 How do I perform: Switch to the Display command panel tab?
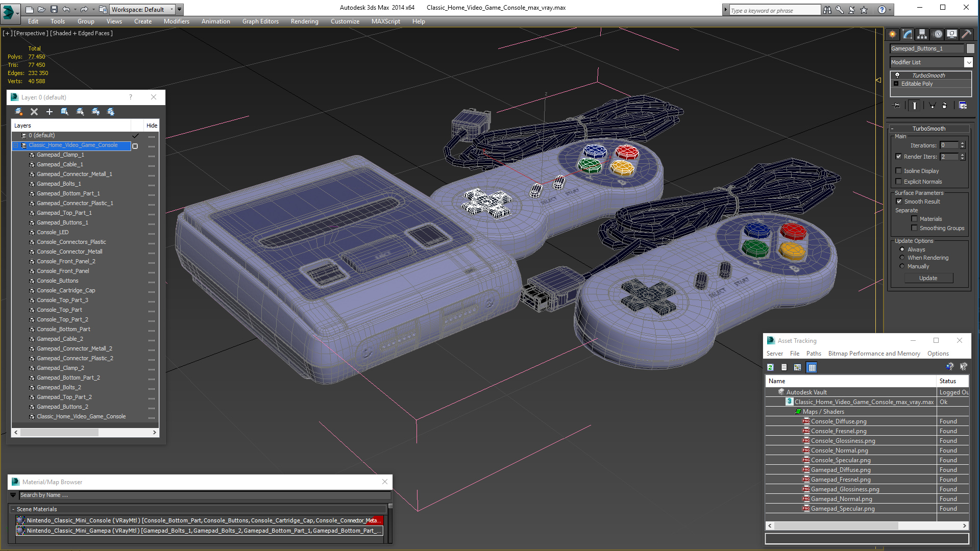click(952, 34)
